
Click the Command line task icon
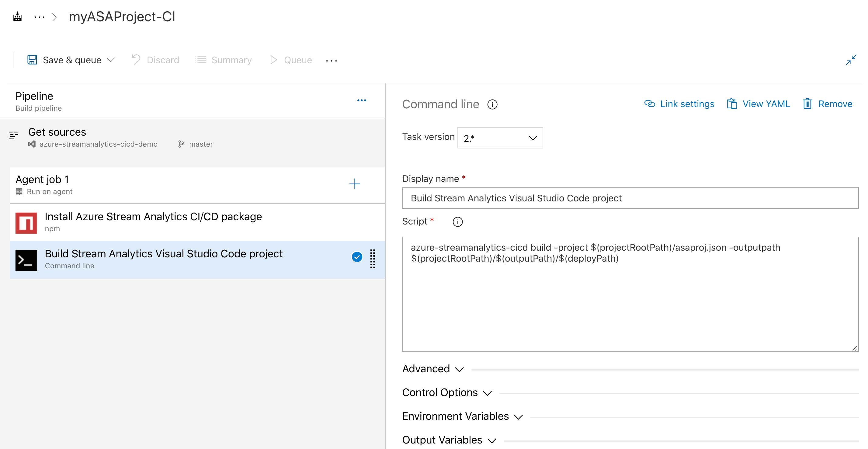25,259
